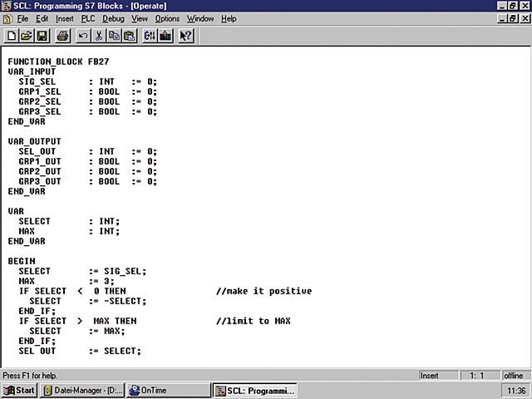Image resolution: width=532 pixels, height=399 pixels.
Task: Click the Paste clipboard icon
Action: click(x=129, y=36)
